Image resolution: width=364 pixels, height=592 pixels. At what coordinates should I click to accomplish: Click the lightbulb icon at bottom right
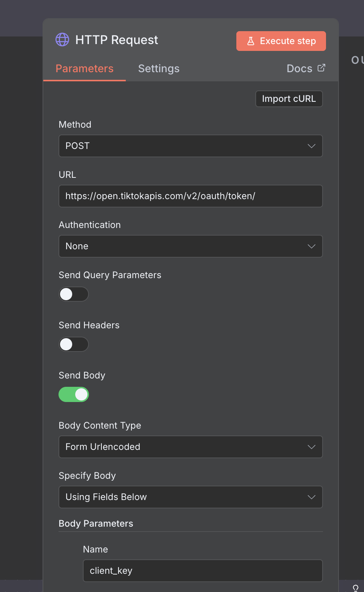[x=356, y=588]
